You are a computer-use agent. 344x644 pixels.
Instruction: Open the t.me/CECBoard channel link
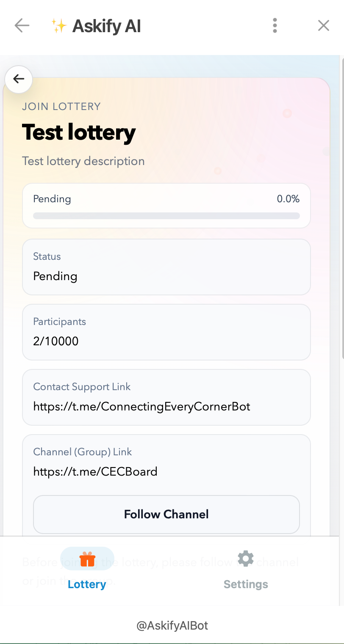(x=95, y=471)
